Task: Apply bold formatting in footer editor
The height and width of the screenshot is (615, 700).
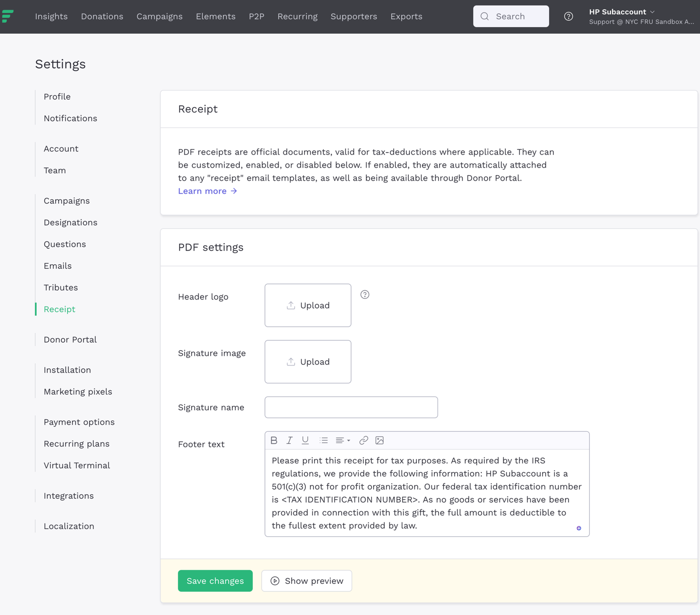Action: [x=274, y=440]
